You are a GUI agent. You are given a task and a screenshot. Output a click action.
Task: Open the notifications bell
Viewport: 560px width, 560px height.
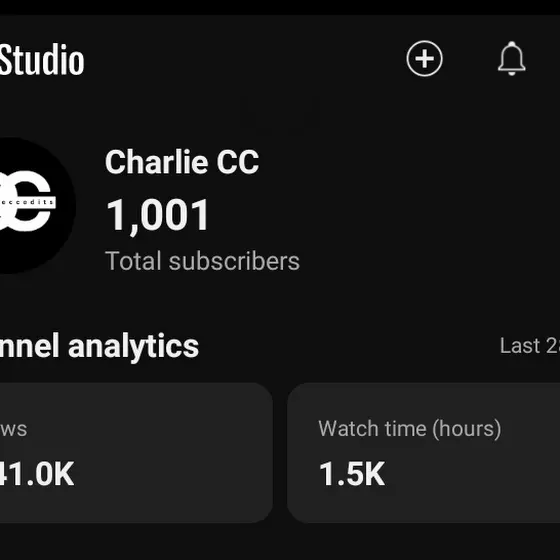(511, 58)
